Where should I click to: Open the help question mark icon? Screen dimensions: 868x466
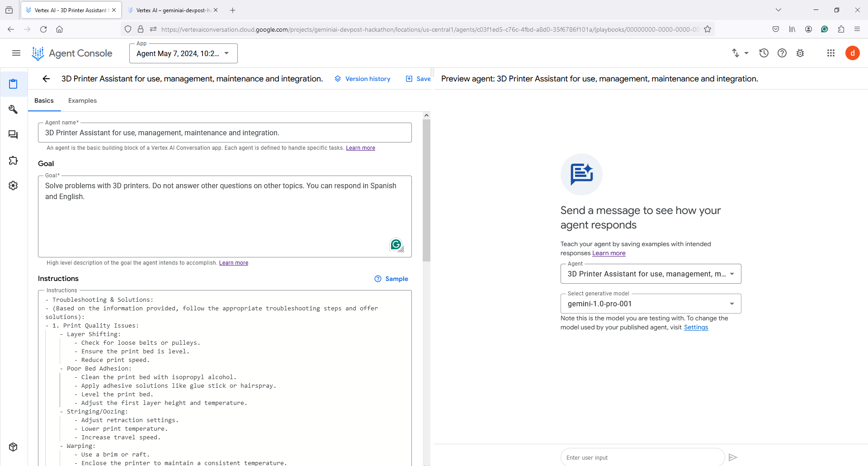point(782,53)
